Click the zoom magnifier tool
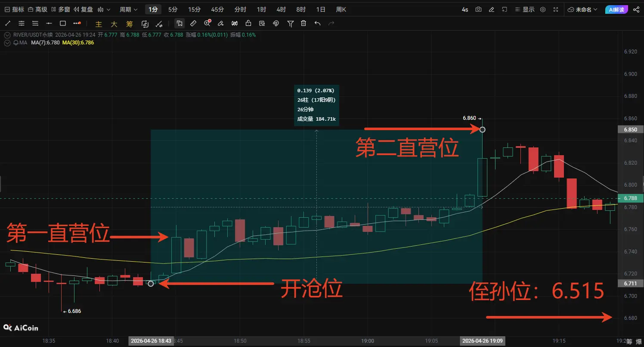The image size is (644, 347). (207, 23)
